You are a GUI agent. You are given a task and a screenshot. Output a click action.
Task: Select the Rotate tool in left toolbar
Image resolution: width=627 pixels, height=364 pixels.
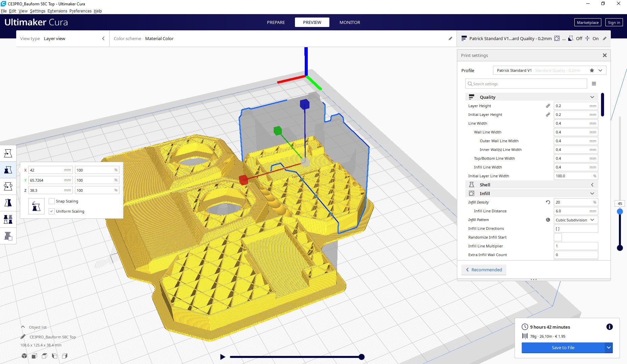click(8, 186)
